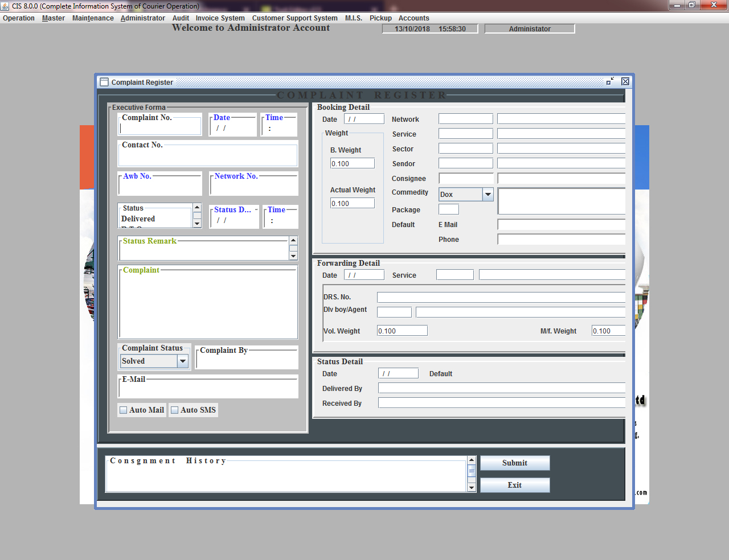729x560 pixels.
Task: Close the Complaint Register internal frame
Action: (x=625, y=81)
